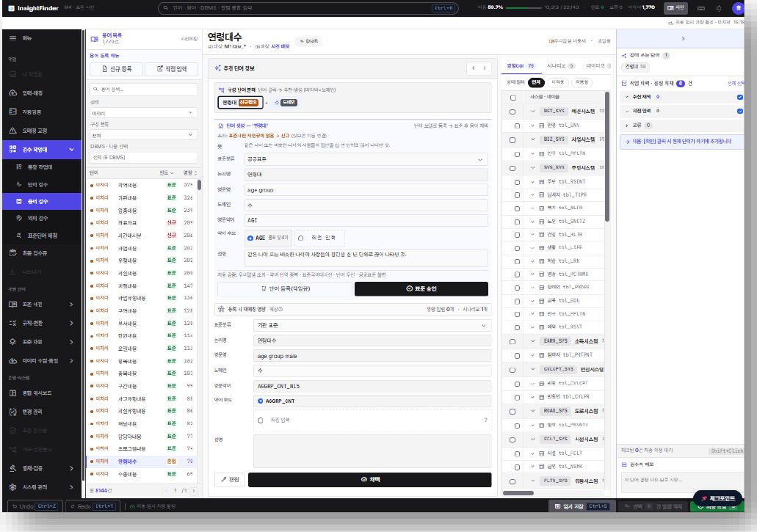Image resolution: width=757 pixels, height=532 pixels.
Task: Click the progress bar in top bar
Action: point(524,8)
